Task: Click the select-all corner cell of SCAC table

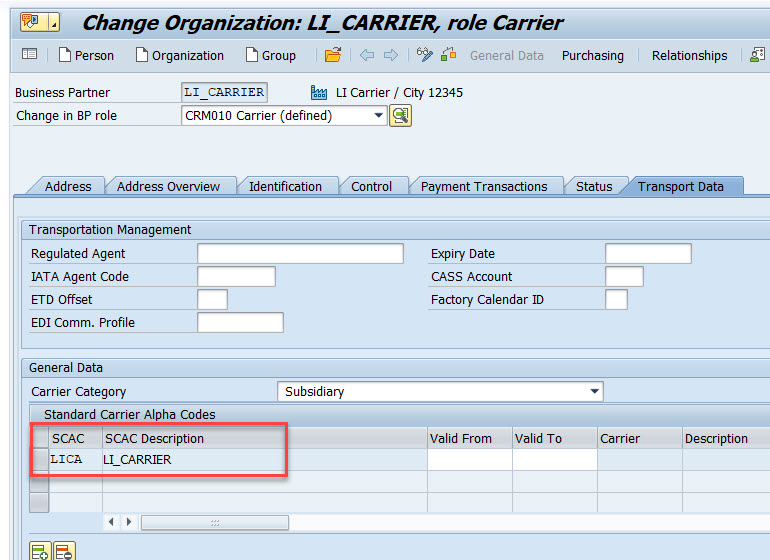Action: [39, 438]
